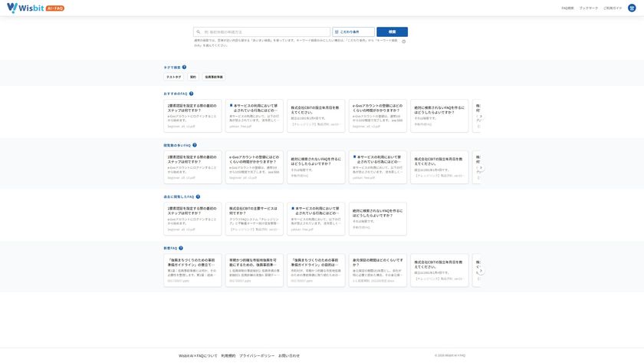Open 2要素認証 card under 閲覧数の多いFAQ
The height and width of the screenshot is (363, 644).
click(192, 167)
